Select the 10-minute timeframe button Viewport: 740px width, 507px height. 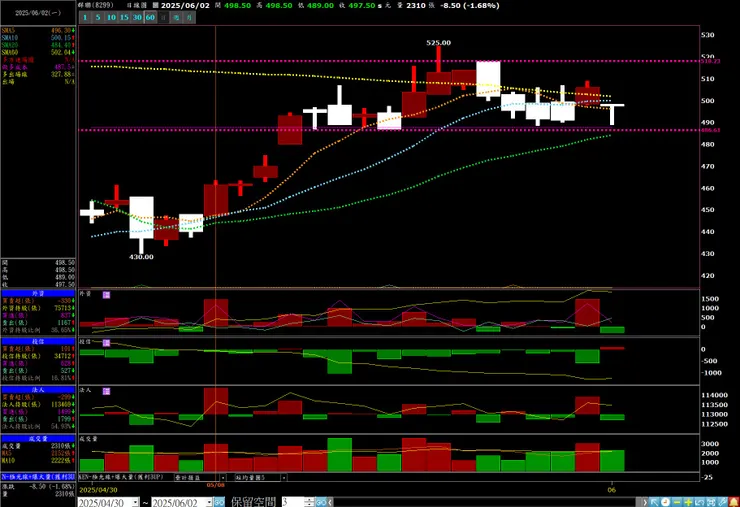(x=111, y=17)
